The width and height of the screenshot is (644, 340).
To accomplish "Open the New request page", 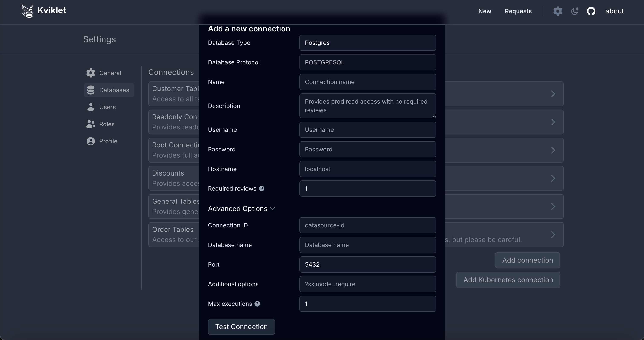I will [x=485, y=11].
